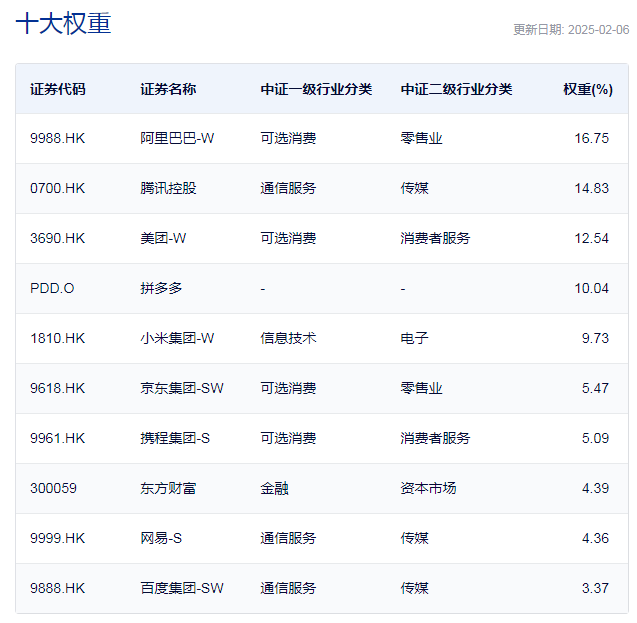Select the 腾讯控股 row name
This screenshot has height=623, width=637.
click(x=168, y=188)
